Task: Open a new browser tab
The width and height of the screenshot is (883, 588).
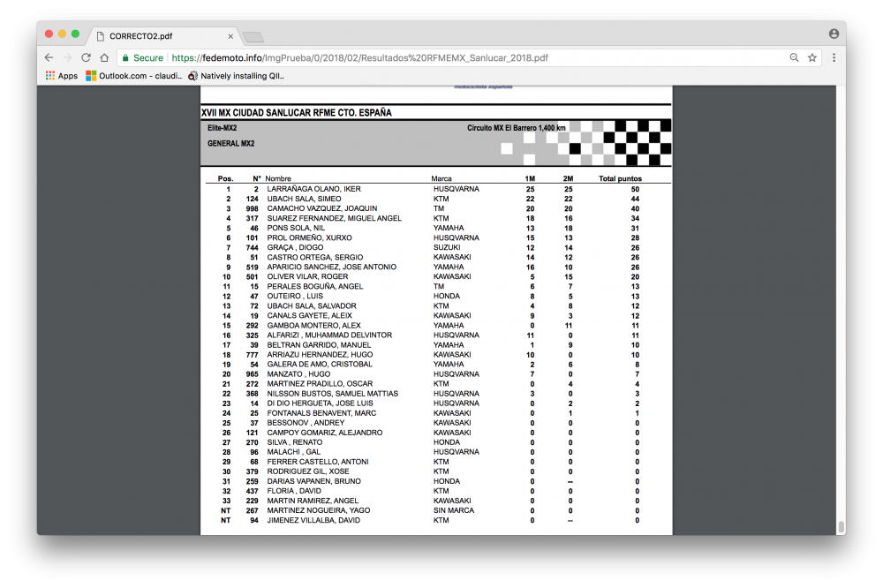Action: click(253, 36)
